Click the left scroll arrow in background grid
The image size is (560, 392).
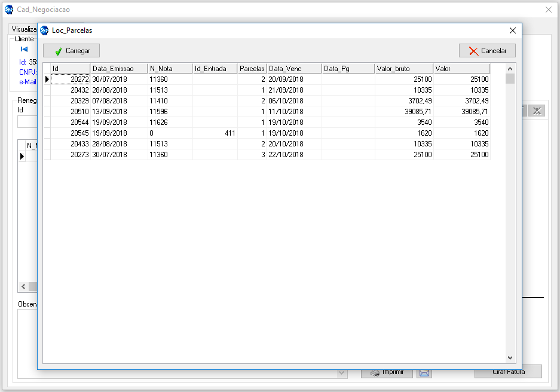coord(23,287)
